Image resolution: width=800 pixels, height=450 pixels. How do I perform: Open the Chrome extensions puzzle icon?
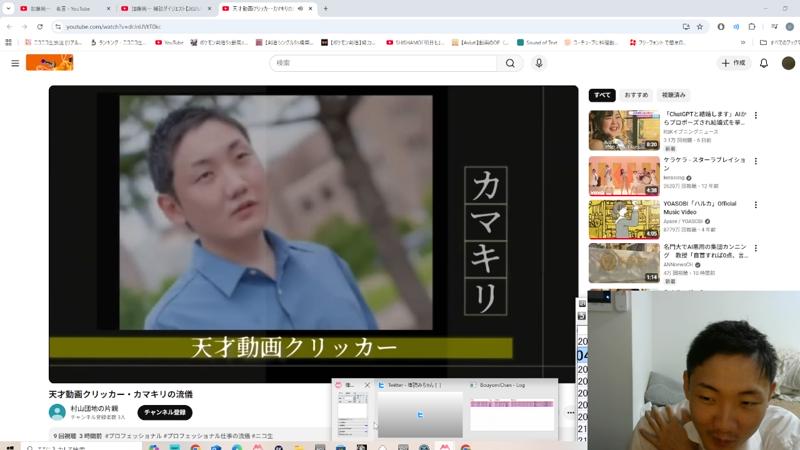pyautogui.click(x=752, y=27)
